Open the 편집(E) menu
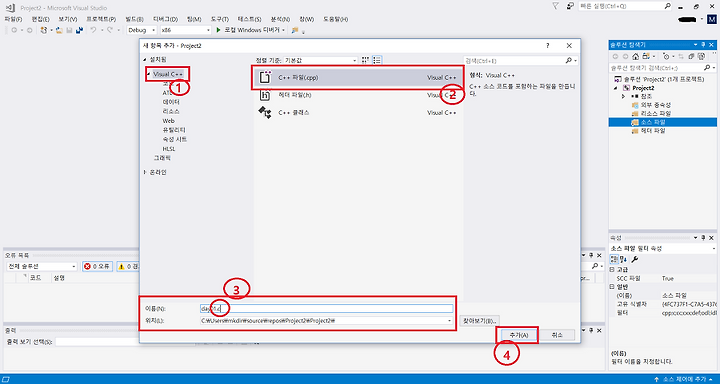720x384 pixels. 40,19
